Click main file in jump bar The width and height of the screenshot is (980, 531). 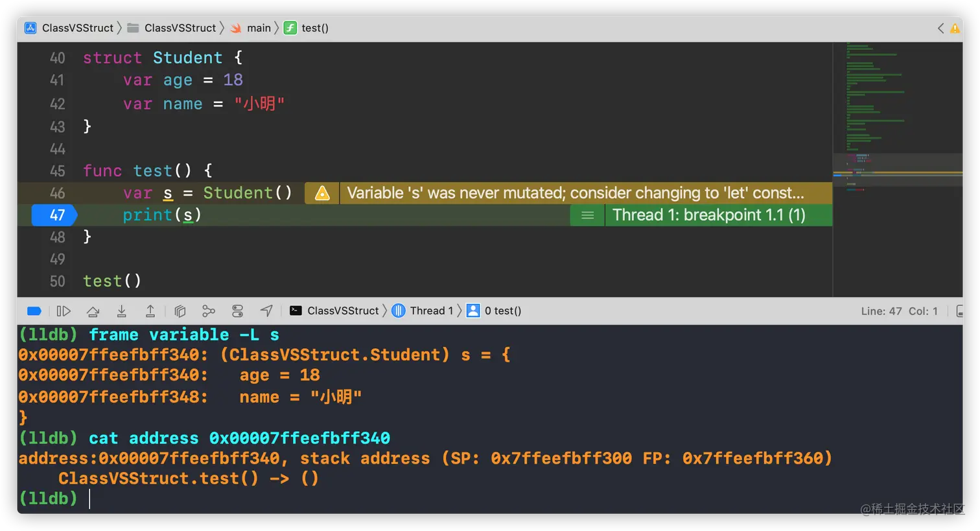pos(251,28)
